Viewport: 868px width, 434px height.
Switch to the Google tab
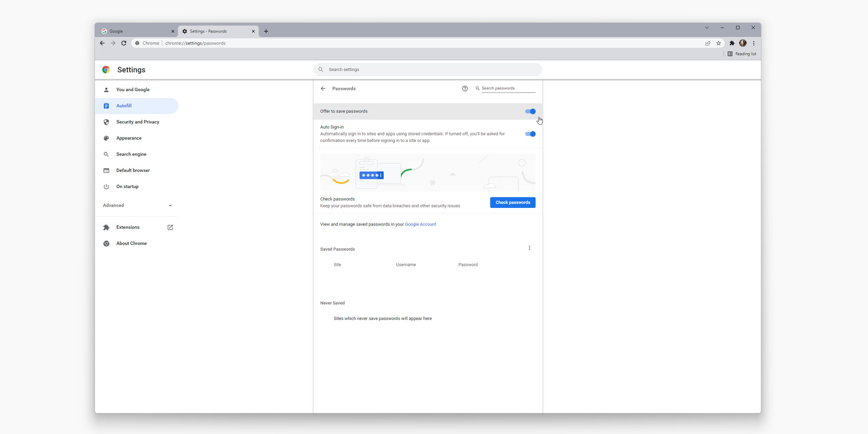(135, 31)
